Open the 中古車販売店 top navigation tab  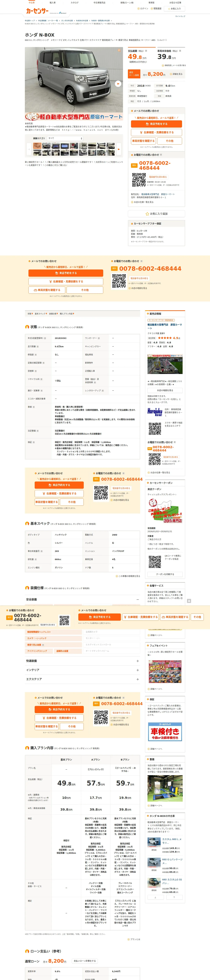pos(99,2)
